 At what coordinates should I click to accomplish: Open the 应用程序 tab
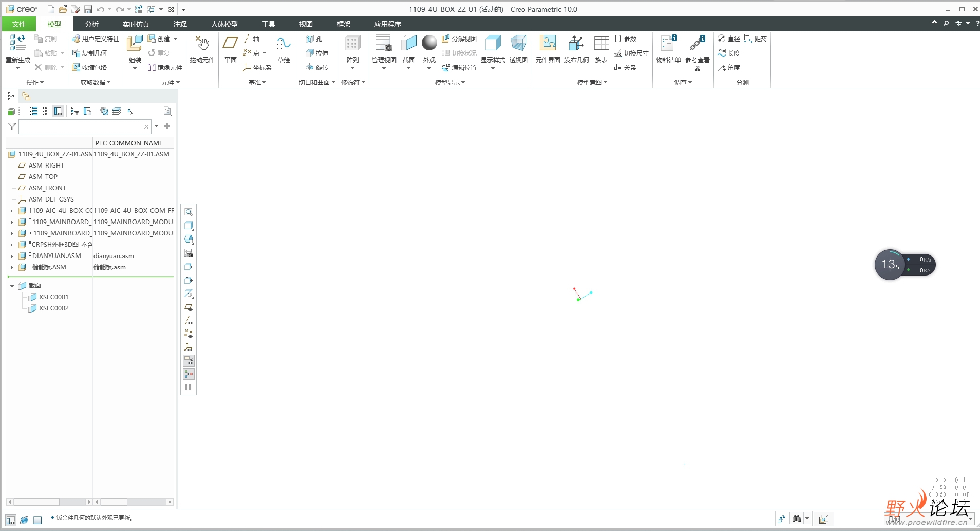tap(387, 24)
